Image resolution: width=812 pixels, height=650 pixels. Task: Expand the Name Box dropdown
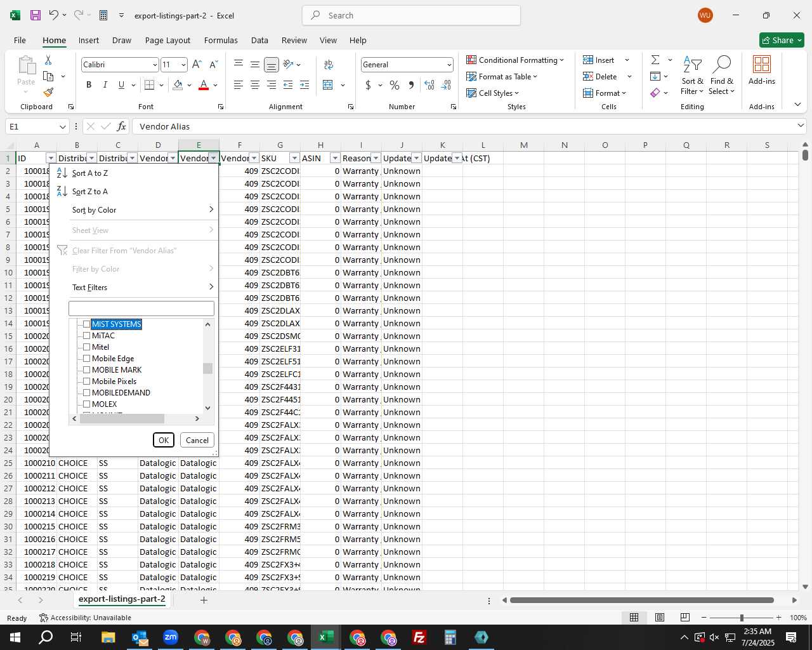[62, 126]
